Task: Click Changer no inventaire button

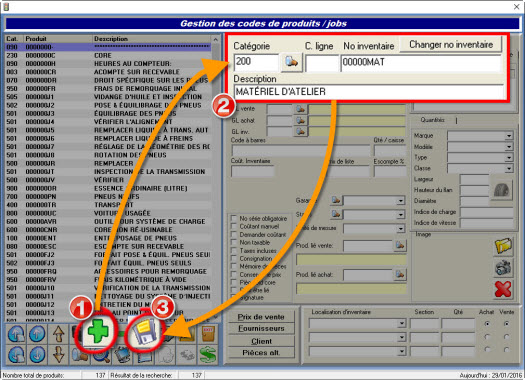Action: click(451, 45)
